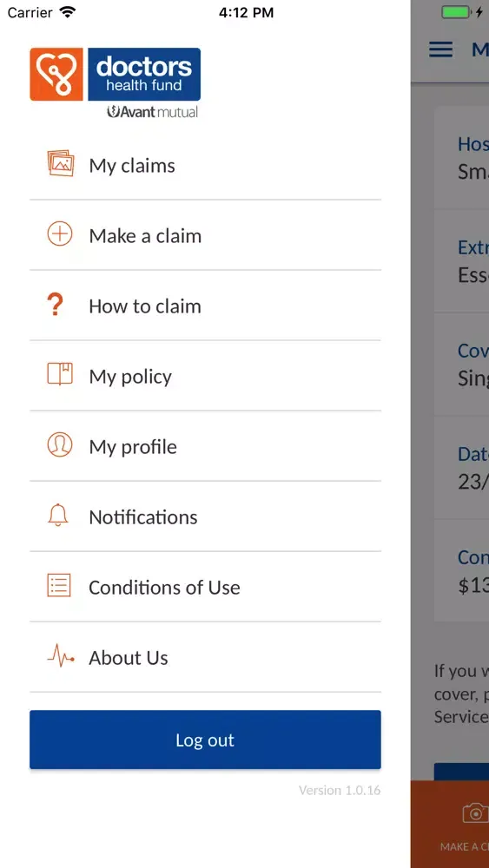This screenshot has width=489, height=868.
Task: Open the About Us menu entry
Action: pyautogui.click(x=206, y=657)
